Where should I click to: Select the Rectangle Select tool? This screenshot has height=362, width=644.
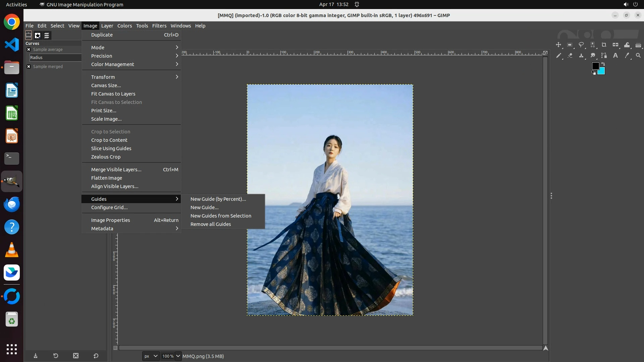click(x=570, y=45)
